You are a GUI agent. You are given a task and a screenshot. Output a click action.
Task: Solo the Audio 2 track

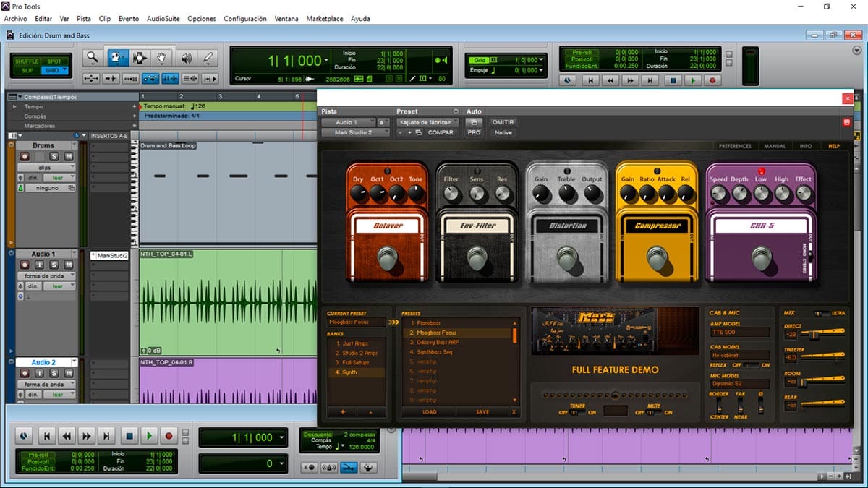click(54, 373)
